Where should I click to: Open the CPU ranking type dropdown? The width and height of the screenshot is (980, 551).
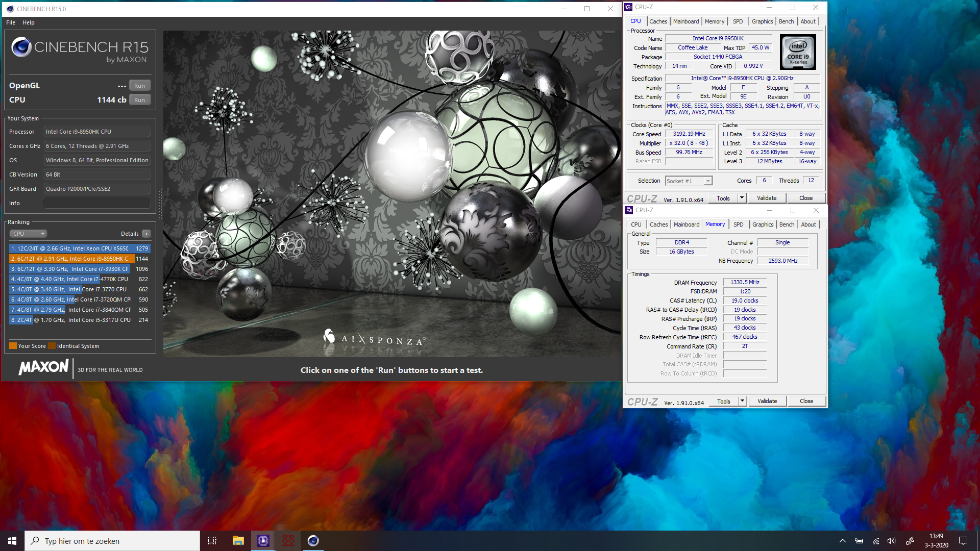[x=29, y=234]
